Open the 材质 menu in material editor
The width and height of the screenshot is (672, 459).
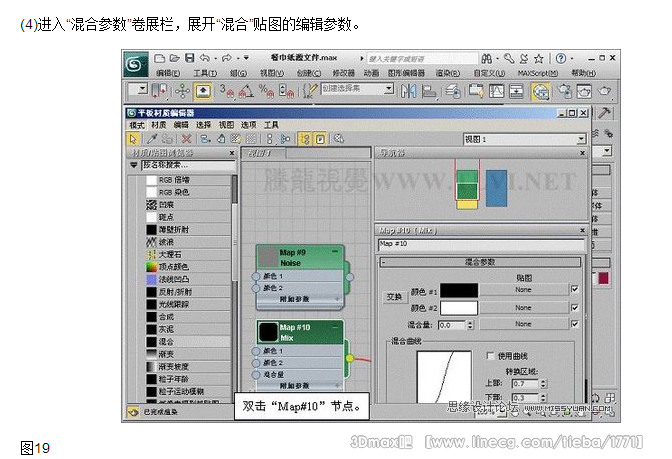point(159,125)
